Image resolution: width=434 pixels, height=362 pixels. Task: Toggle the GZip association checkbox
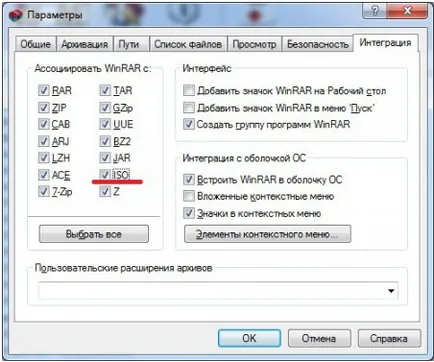pyautogui.click(x=105, y=107)
